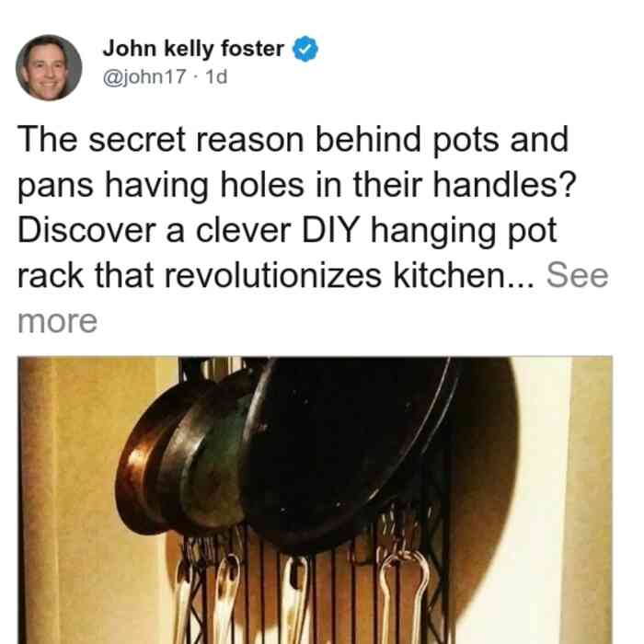Viewport: 644px width, 644px height.
Task: Open the "John kelly foster" display name
Action: pos(193,49)
